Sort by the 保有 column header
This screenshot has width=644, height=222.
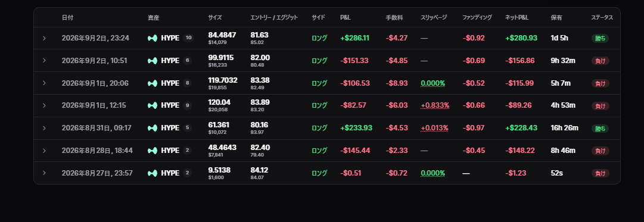[556, 18]
